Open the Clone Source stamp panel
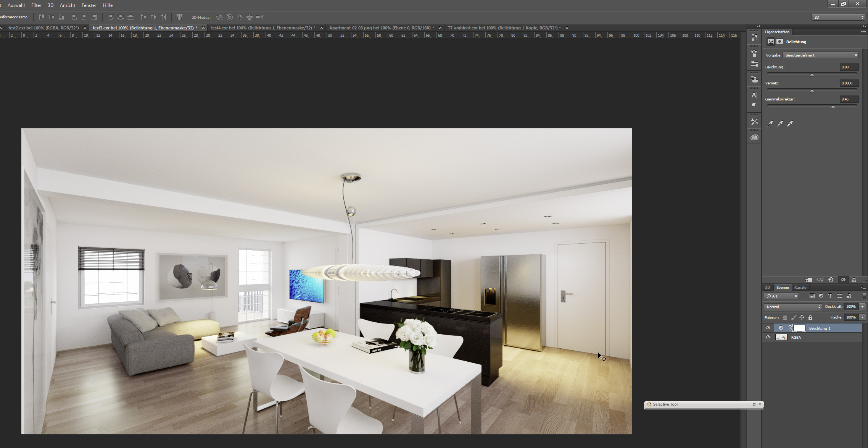This screenshot has height=448, width=868. pyautogui.click(x=754, y=79)
